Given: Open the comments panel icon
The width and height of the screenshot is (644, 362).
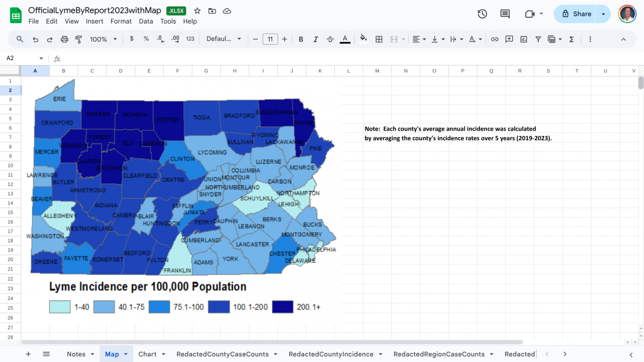Looking at the screenshot, I should (505, 14).
